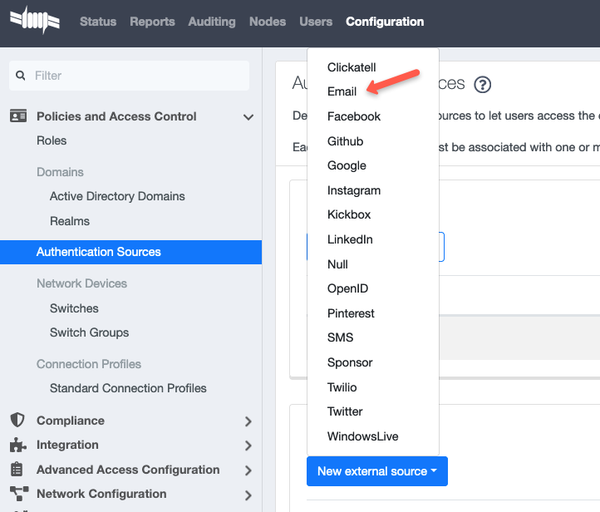Click the Compliance shield icon
Screen dimensions: 600x512
(x=18, y=421)
